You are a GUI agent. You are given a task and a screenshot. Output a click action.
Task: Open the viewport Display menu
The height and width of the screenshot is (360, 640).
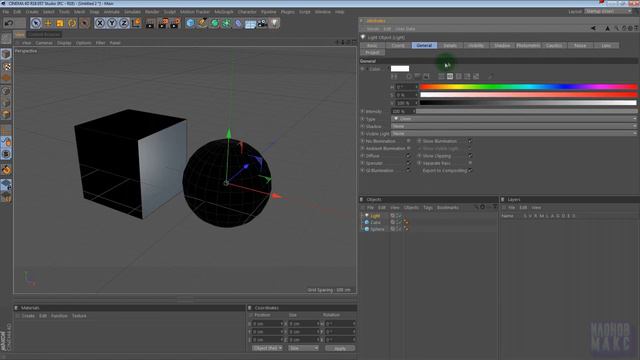tap(64, 43)
